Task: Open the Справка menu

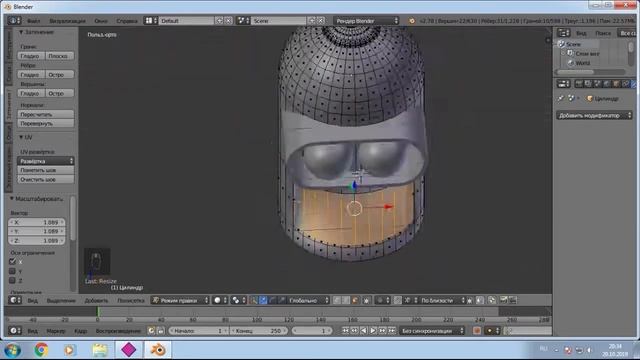Action: tap(127, 20)
